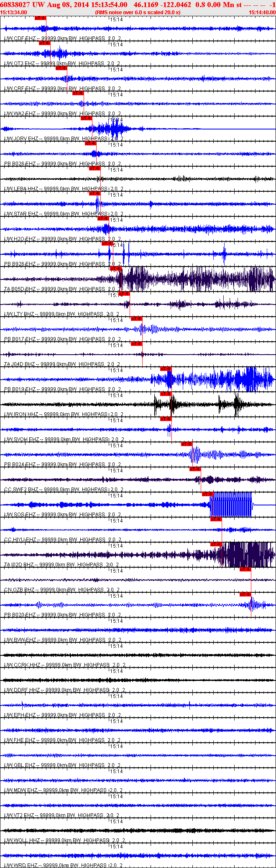Image resolution: width=276 pixels, height=868 pixels.
Task: Click the UW.IRON HHZ station label
Action: 21,414
